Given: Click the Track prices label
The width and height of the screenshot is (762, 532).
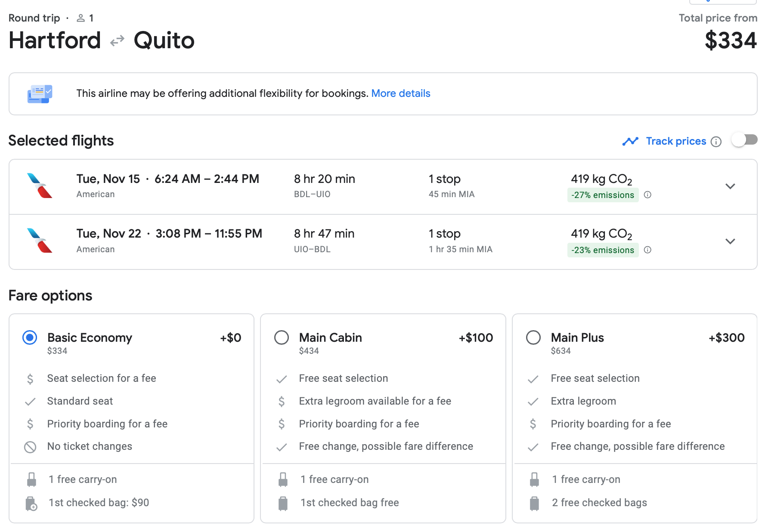Looking at the screenshot, I should tap(676, 141).
